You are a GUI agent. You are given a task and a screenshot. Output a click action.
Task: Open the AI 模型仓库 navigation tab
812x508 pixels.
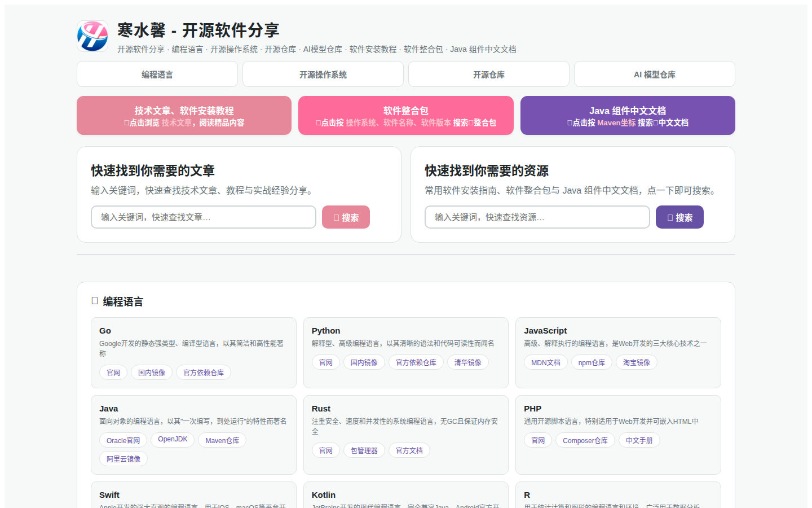pos(655,74)
